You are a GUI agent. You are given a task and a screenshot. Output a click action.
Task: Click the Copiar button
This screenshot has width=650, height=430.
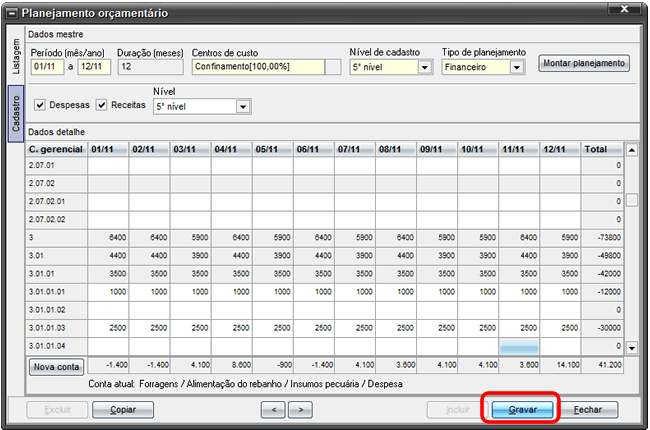[123, 410]
